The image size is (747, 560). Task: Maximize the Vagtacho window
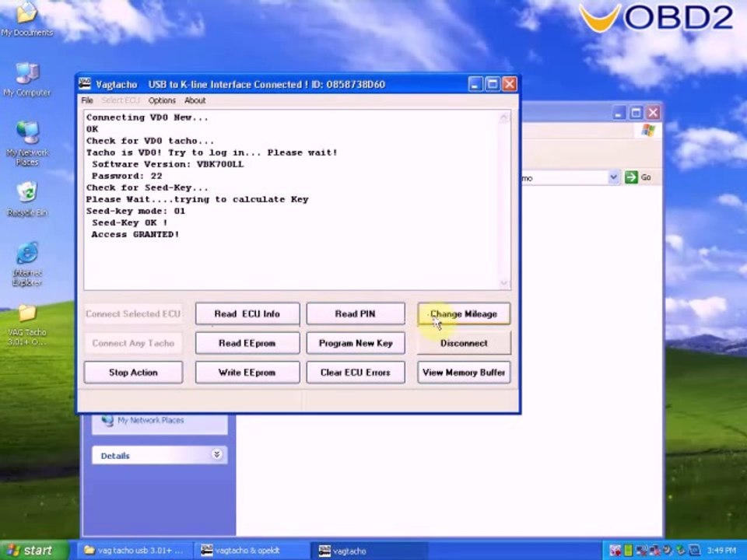tap(492, 84)
